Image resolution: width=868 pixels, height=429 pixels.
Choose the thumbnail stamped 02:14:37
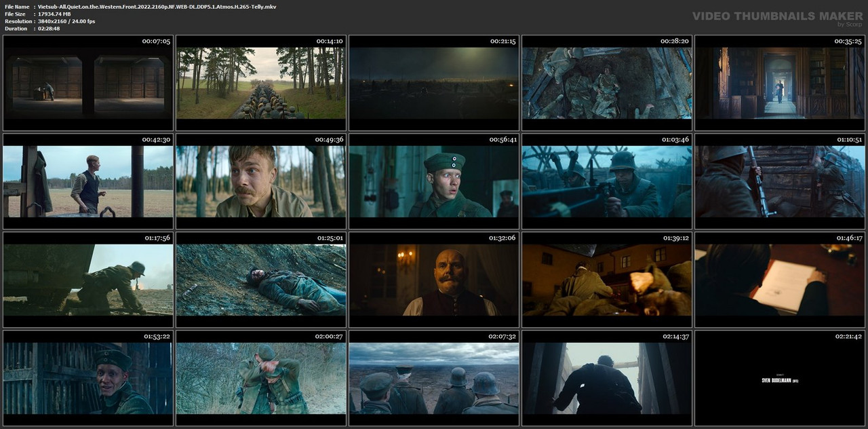[607, 378]
